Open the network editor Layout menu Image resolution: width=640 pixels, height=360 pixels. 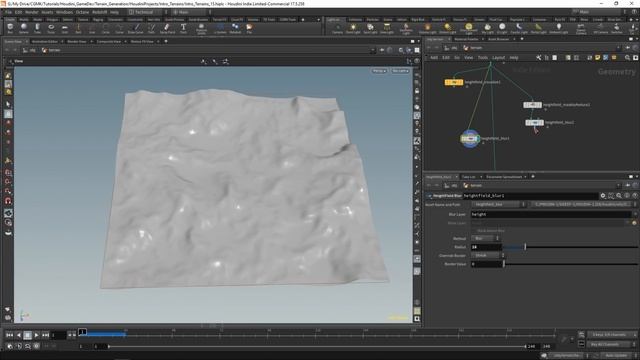point(498,58)
